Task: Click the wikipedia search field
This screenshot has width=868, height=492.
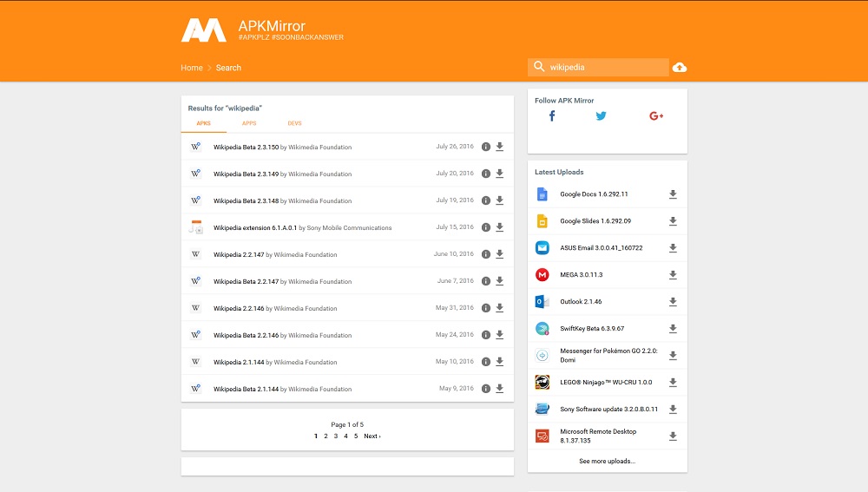Action: (x=598, y=67)
